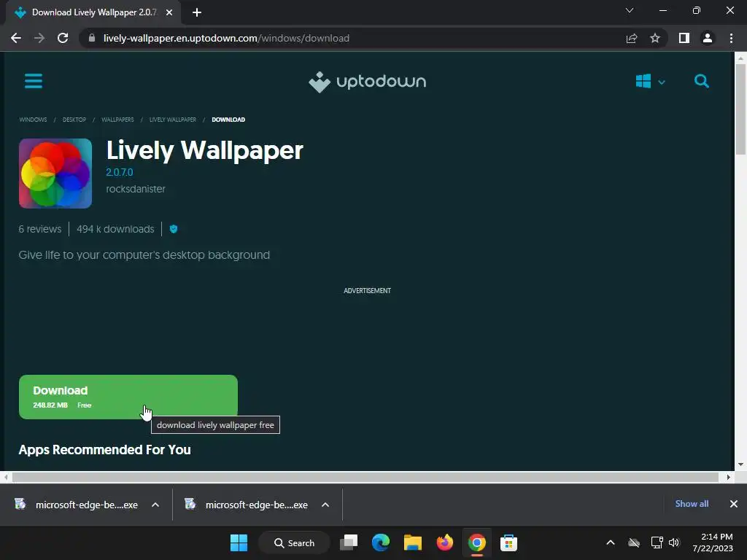Go back to the previous page
747x560 pixels.
(16, 38)
